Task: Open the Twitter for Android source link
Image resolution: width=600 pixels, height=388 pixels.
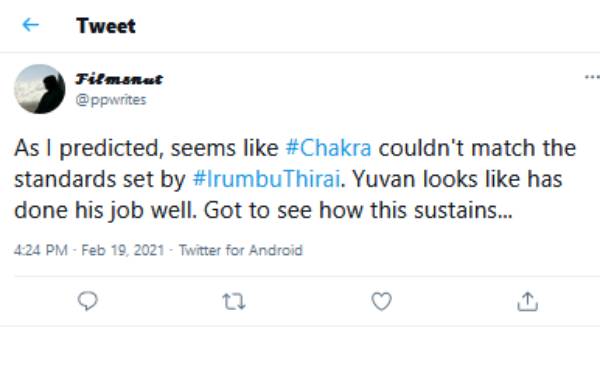Action: point(241,250)
